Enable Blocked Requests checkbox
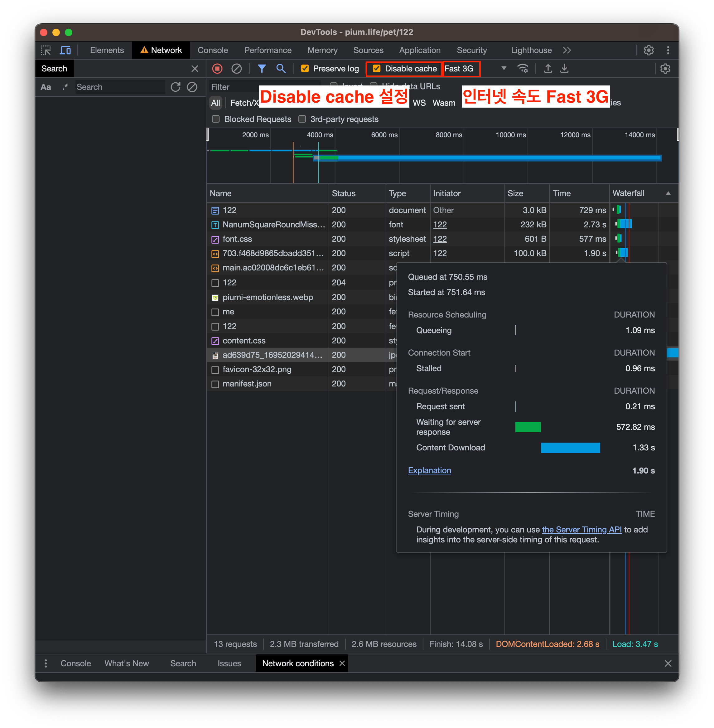Image resolution: width=714 pixels, height=728 pixels. tap(216, 119)
